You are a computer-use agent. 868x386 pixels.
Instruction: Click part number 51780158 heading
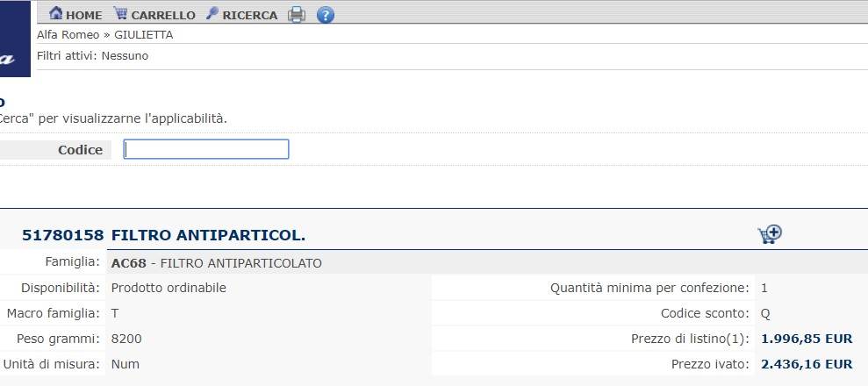63,236
